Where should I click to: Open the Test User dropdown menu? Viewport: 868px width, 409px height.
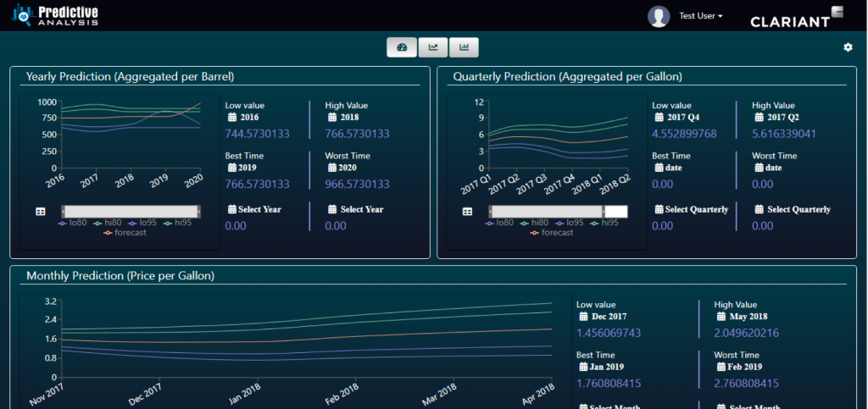point(701,16)
